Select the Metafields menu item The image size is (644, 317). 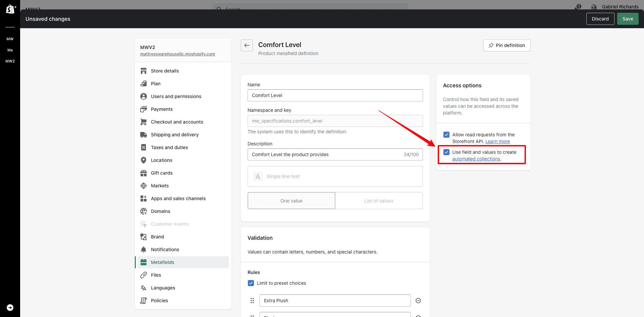point(163,262)
